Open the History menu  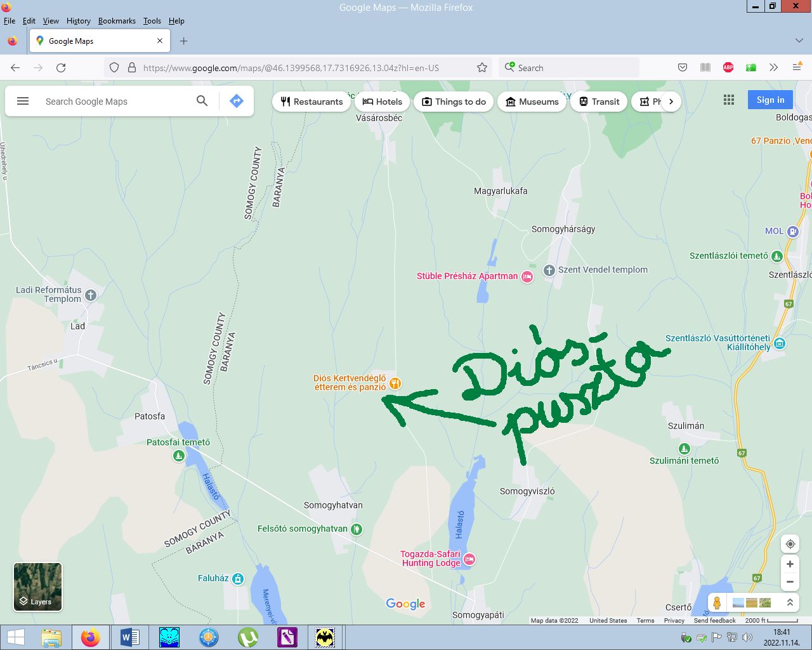click(x=79, y=21)
